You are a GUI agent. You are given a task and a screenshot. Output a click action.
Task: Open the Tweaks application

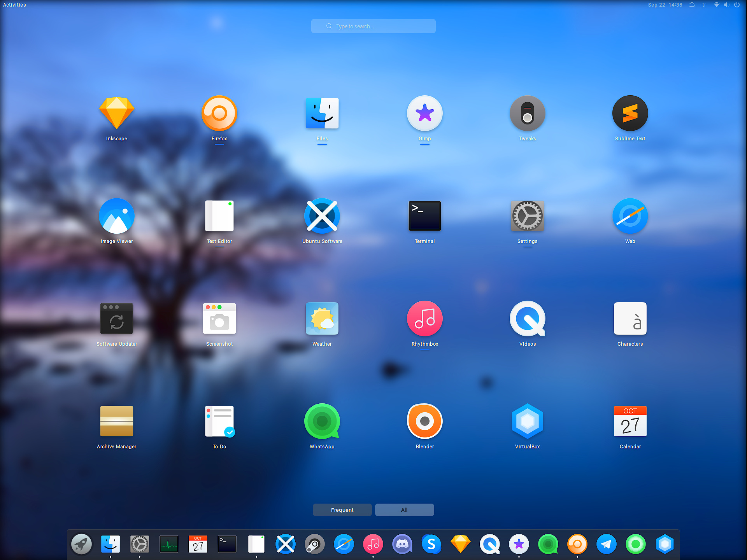(x=528, y=113)
